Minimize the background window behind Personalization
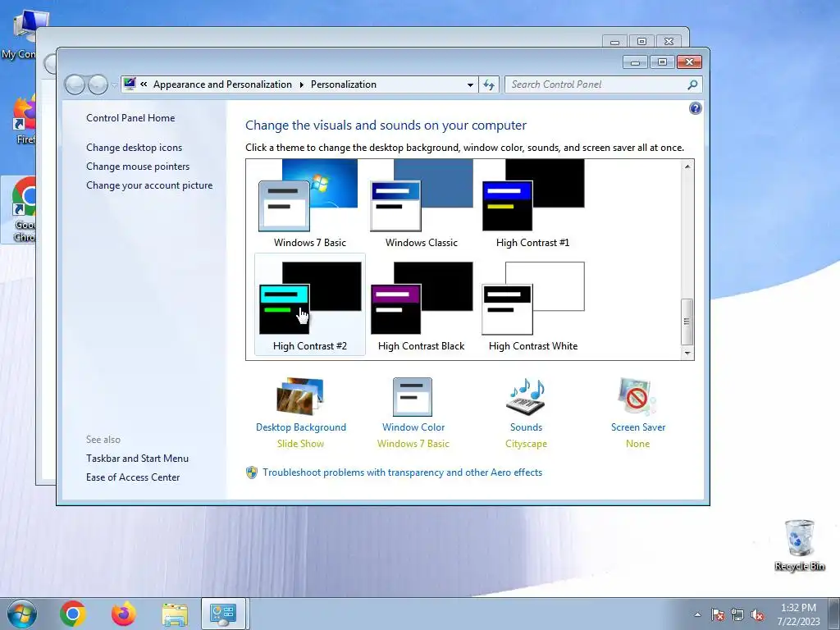Viewport: 840px width, 630px height. click(615, 41)
